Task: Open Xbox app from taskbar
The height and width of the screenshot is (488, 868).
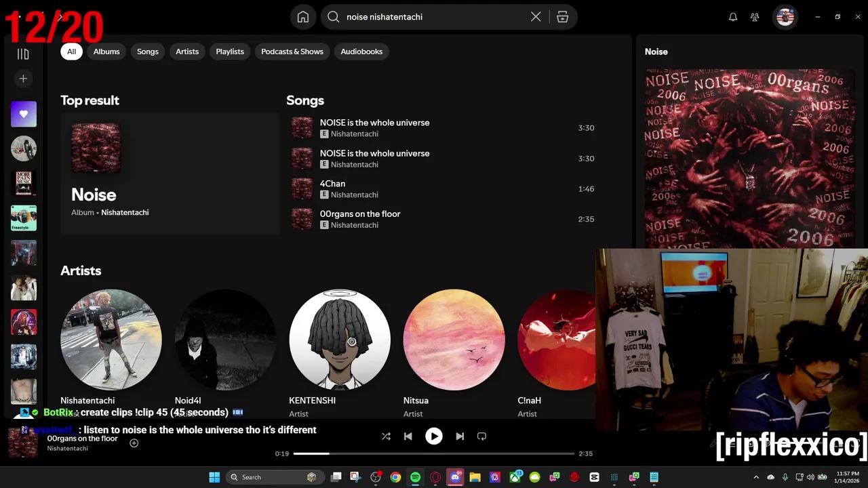Action: 515,477
